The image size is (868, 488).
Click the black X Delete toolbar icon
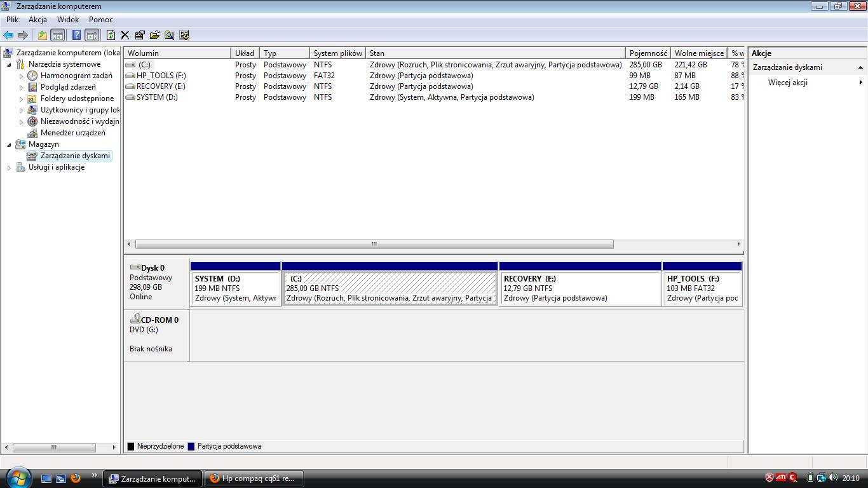125,36
